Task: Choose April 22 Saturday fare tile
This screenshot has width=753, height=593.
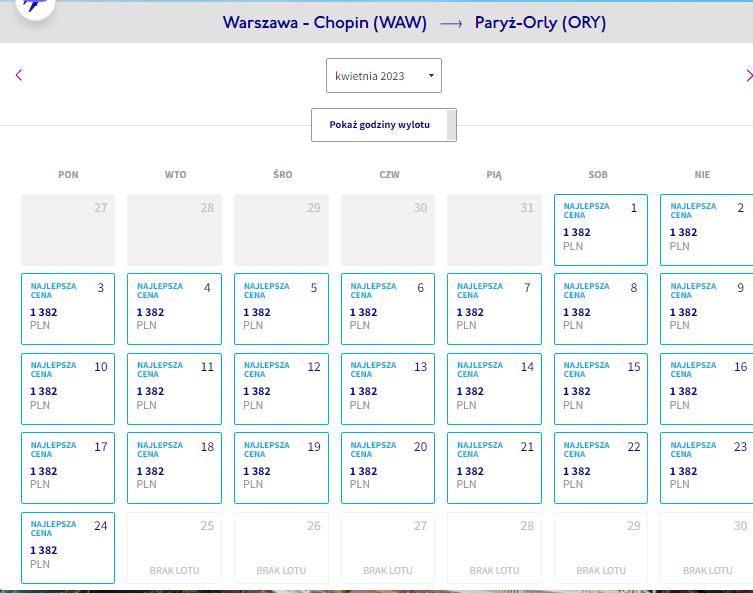Action: point(601,468)
